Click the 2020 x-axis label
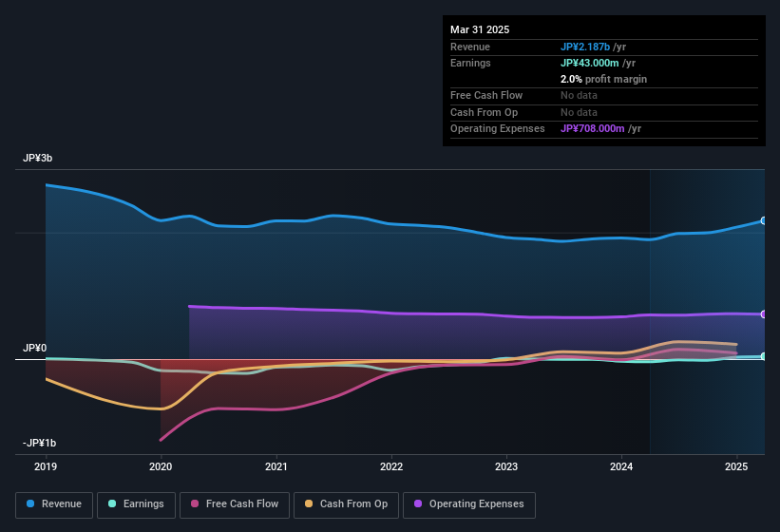 tap(161, 466)
